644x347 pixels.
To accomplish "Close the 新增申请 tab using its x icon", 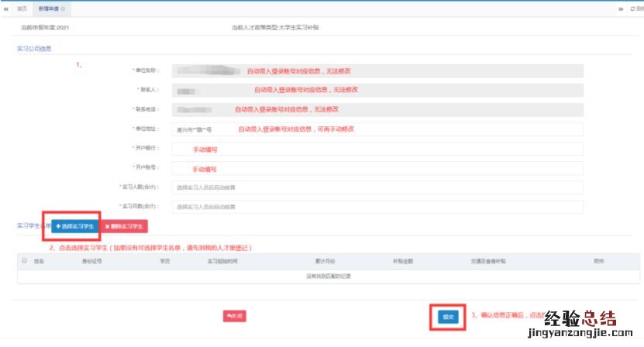I will click(x=63, y=8).
